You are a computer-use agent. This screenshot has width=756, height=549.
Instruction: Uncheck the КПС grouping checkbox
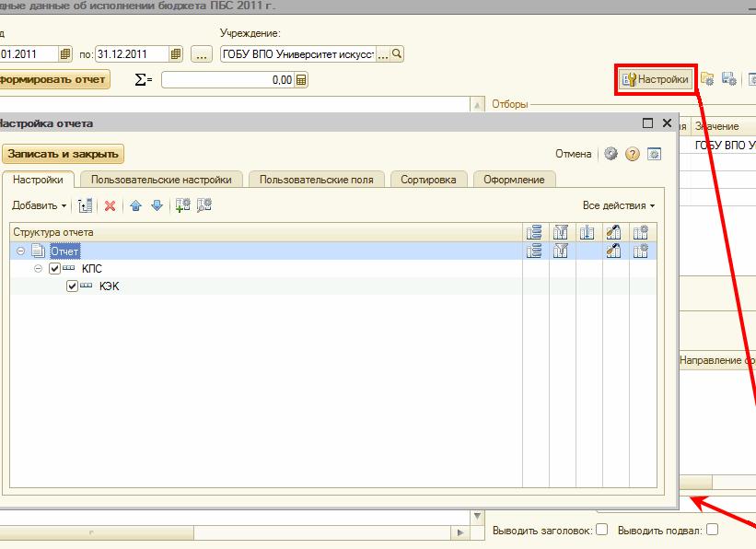(54, 268)
